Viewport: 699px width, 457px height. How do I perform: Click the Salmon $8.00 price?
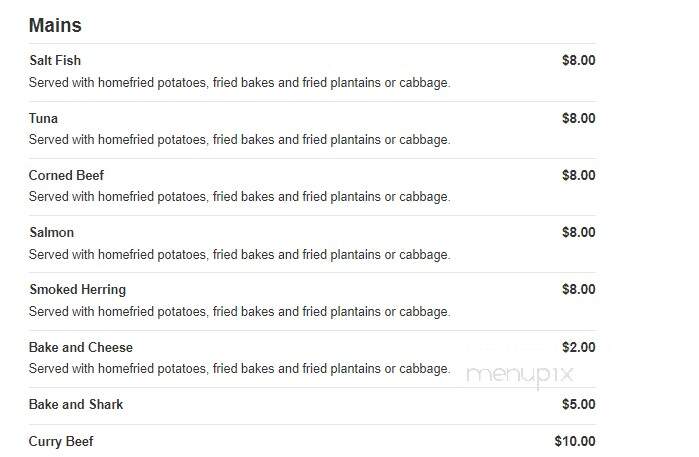(578, 232)
